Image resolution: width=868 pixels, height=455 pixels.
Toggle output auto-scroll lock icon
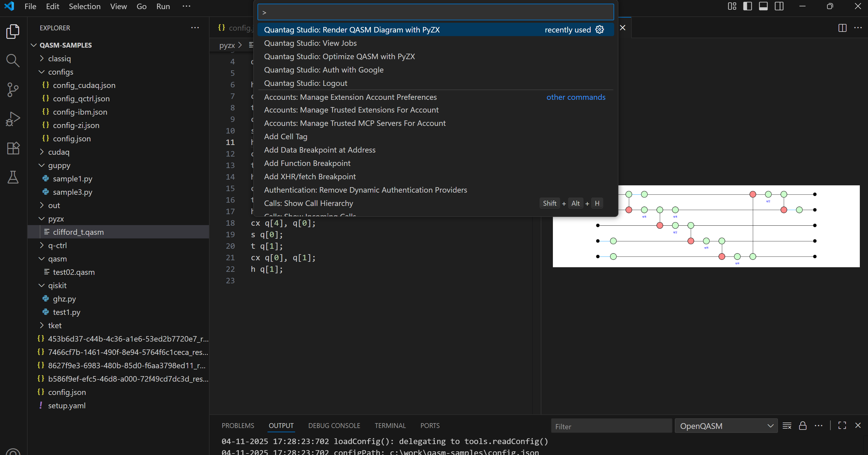[x=802, y=426]
